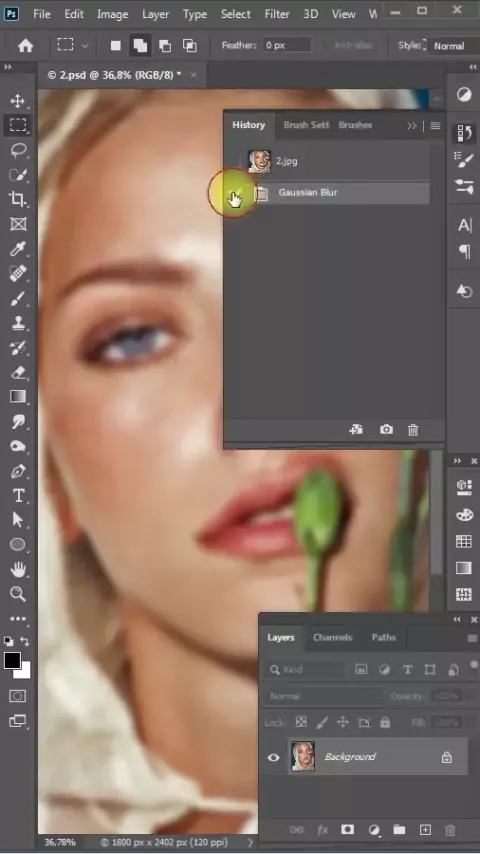Image resolution: width=480 pixels, height=854 pixels.
Task: Switch to the Channels tab
Action: [x=332, y=637]
